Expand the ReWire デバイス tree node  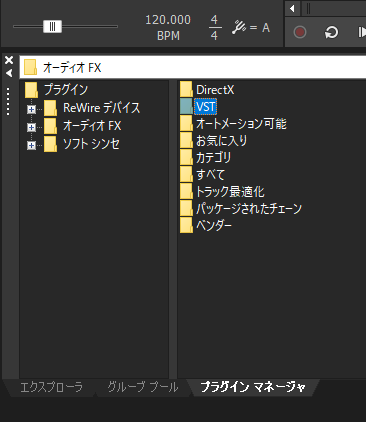tap(31, 109)
